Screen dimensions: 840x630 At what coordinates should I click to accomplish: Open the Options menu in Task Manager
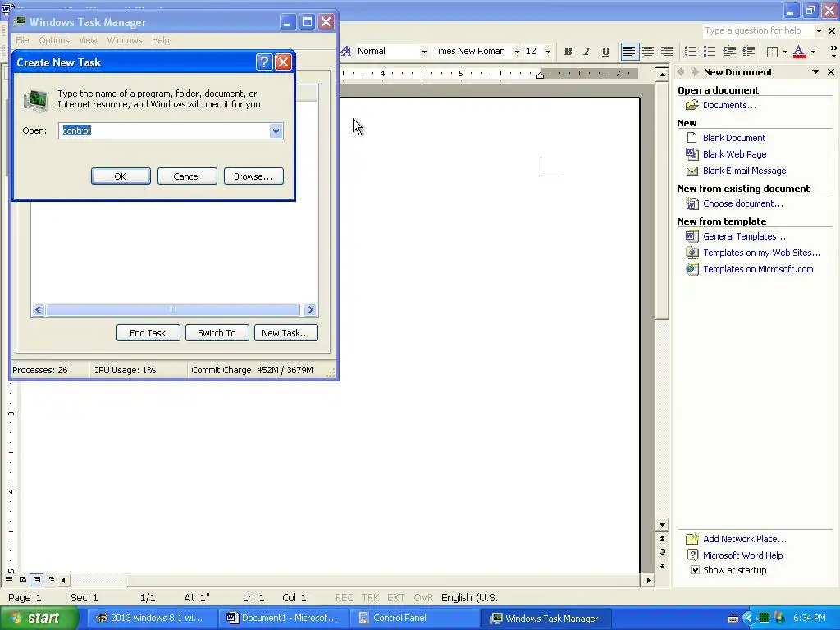(x=53, y=40)
